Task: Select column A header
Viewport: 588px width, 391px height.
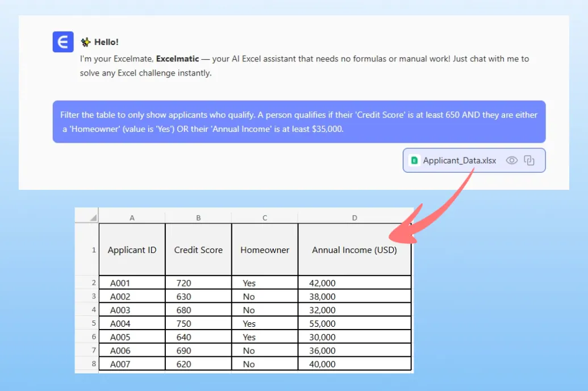Action: click(x=132, y=217)
